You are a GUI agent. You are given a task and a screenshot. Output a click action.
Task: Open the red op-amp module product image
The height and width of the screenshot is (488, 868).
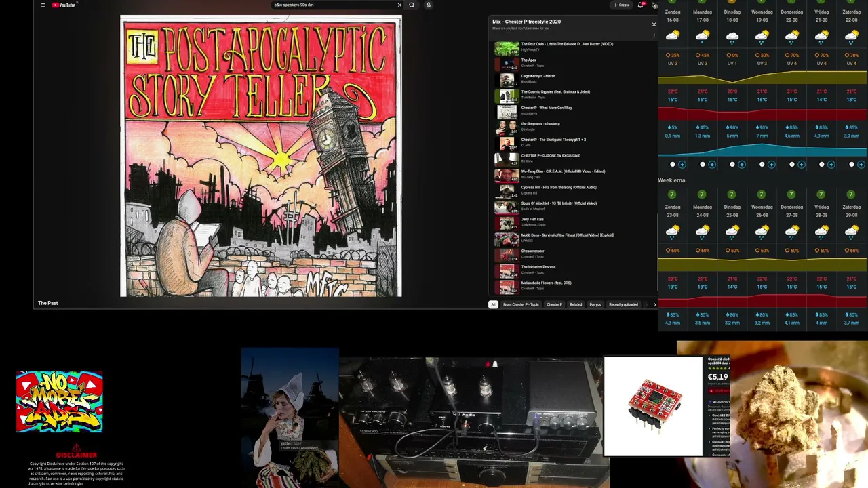tap(653, 406)
